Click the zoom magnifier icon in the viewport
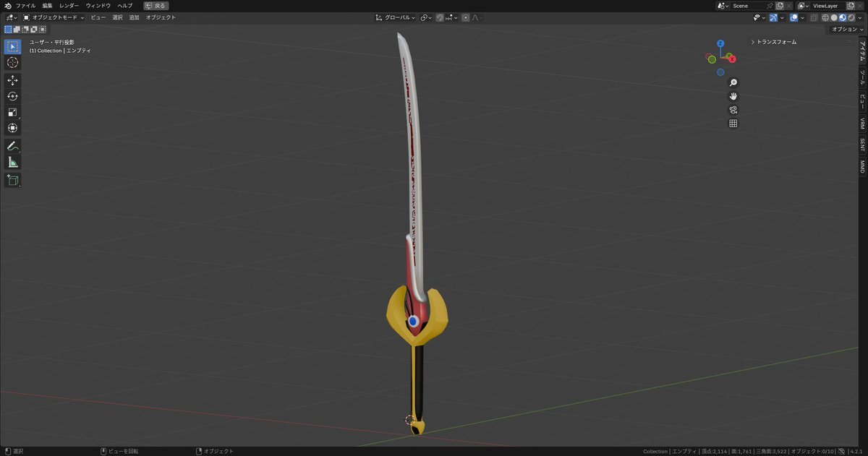This screenshot has width=868, height=456. point(733,83)
